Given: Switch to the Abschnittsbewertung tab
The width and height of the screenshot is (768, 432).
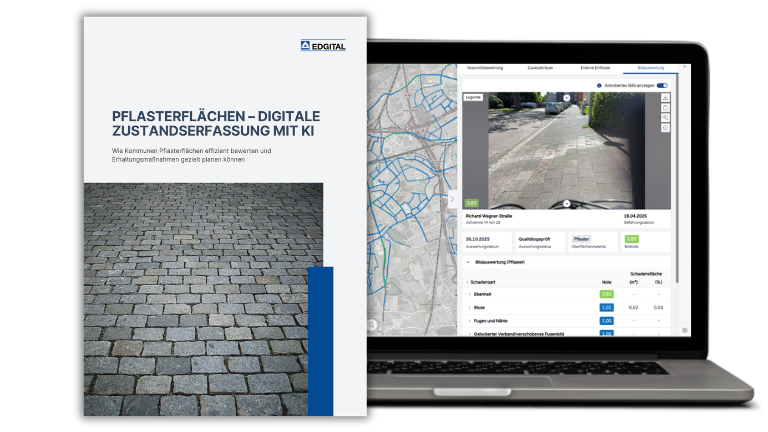Looking at the screenshot, I should (485, 68).
